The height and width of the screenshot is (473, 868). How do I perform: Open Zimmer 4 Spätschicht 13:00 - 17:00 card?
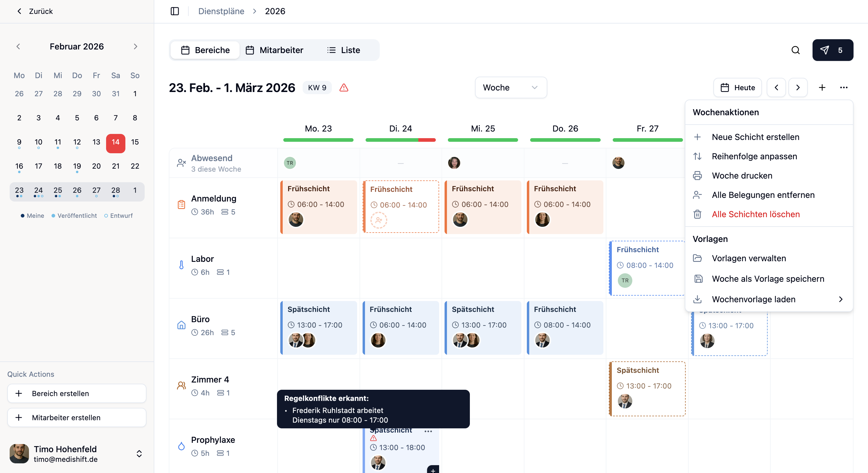[x=647, y=389]
